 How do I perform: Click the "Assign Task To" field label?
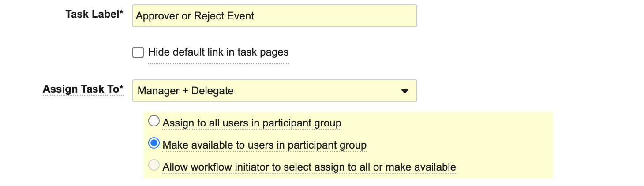click(x=81, y=89)
